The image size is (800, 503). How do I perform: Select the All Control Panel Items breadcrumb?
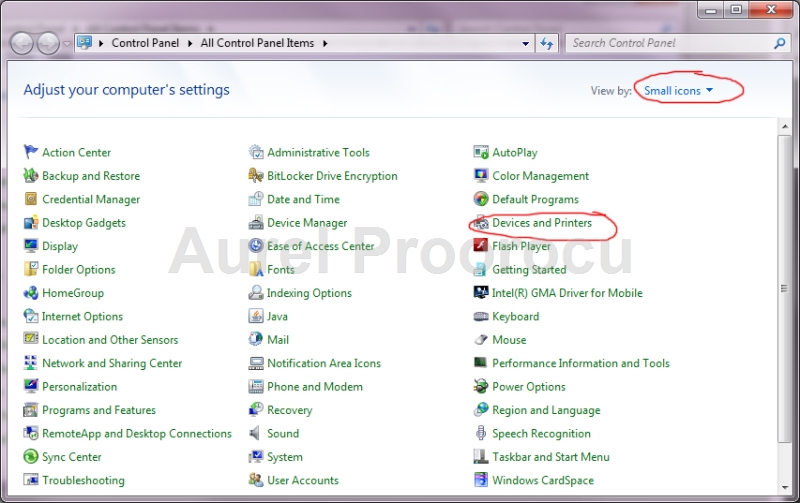[257, 43]
